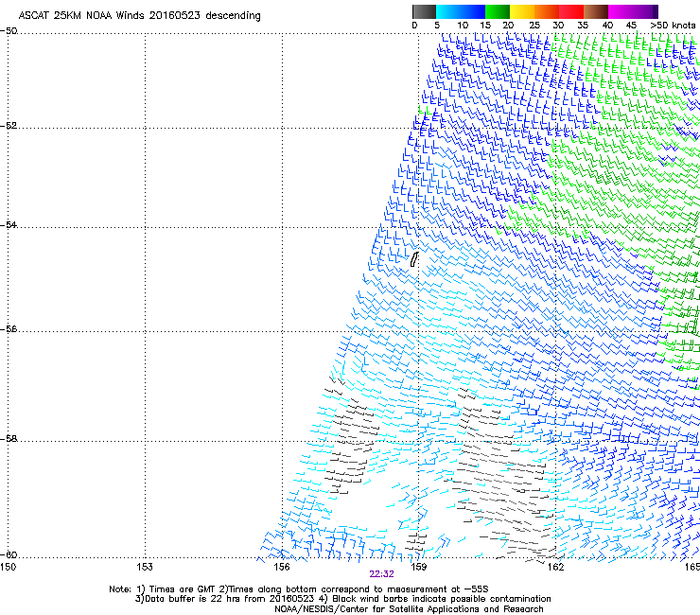Click the small black island outline near 159
Image resolution: width=700 pixels, height=615 pixels.
(x=414, y=259)
